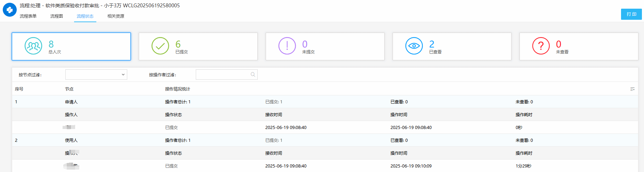The height and width of the screenshot is (172, 644).
Task: Open the 相关资源 tab
Action: point(116,16)
